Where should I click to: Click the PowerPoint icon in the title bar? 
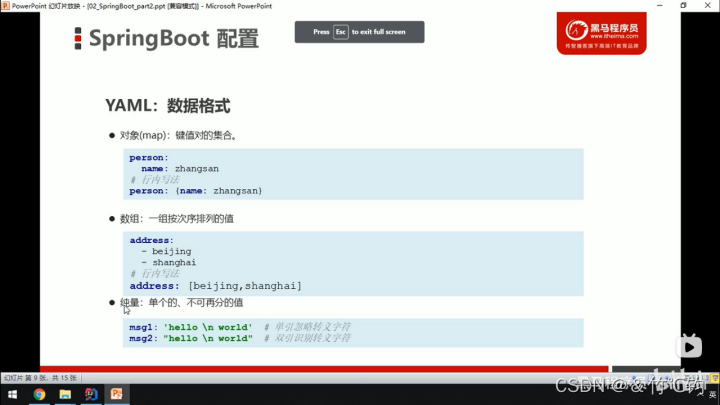[5, 6]
